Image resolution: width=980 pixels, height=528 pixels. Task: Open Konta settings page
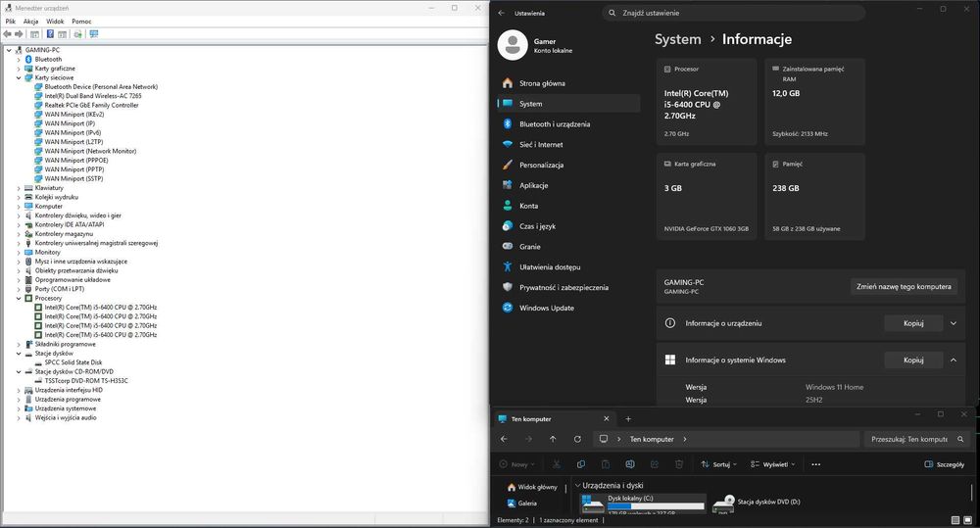coord(569,206)
